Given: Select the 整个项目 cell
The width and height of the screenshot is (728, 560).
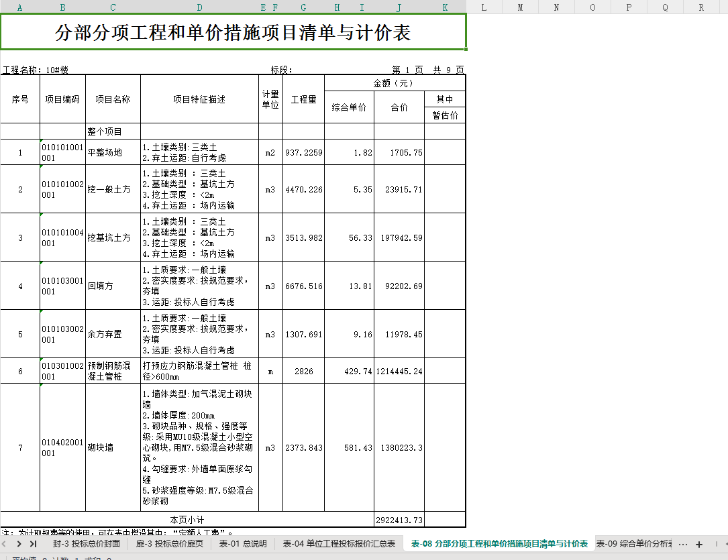Looking at the screenshot, I should coord(113,131).
